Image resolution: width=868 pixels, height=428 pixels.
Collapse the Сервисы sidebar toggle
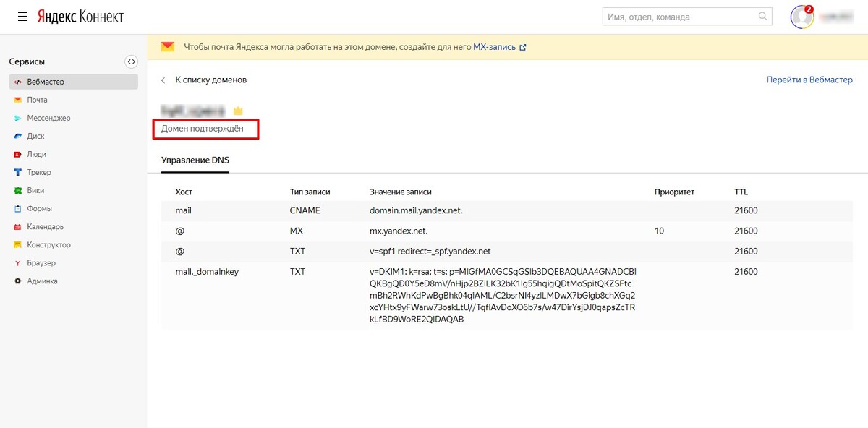(131, 61)
